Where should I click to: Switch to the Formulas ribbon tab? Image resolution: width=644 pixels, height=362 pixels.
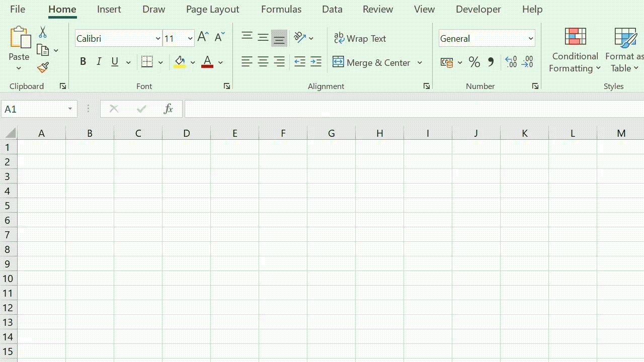(x=281, y=9)
